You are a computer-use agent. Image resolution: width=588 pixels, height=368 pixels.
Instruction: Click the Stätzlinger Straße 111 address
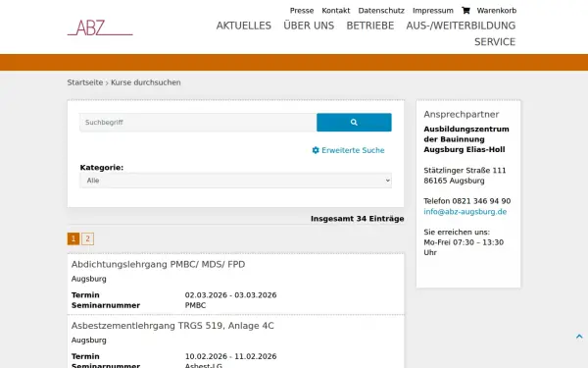[x=465, y=171]
